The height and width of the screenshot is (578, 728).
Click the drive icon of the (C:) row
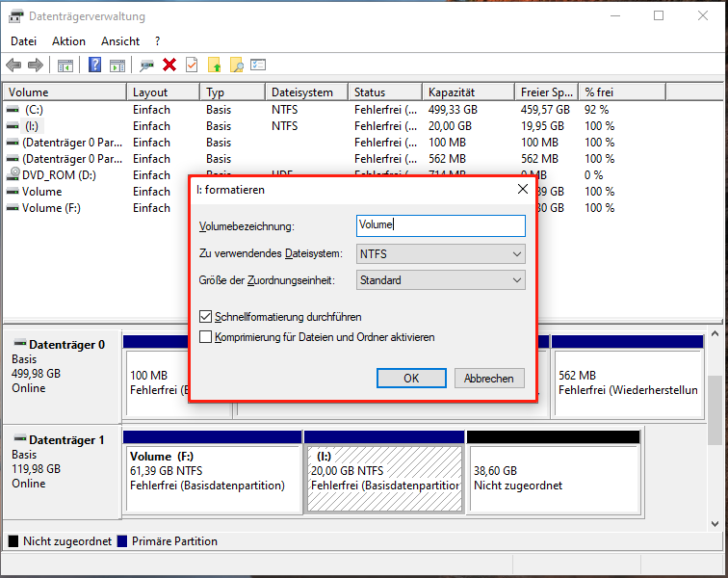coord(13,110)
